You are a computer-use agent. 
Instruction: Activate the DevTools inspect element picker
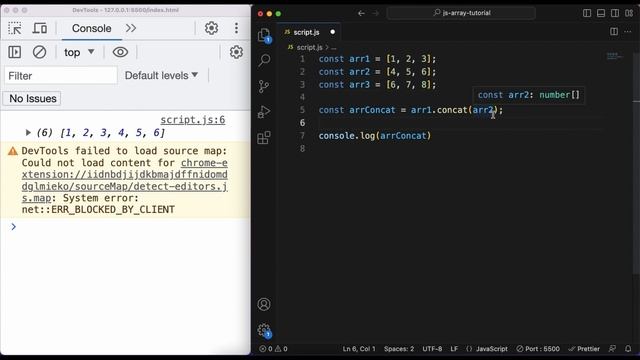coord(15,28)
